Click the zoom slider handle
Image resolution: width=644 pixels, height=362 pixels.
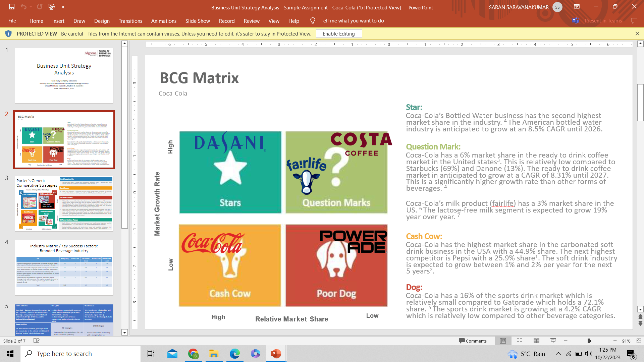point(589,341)
